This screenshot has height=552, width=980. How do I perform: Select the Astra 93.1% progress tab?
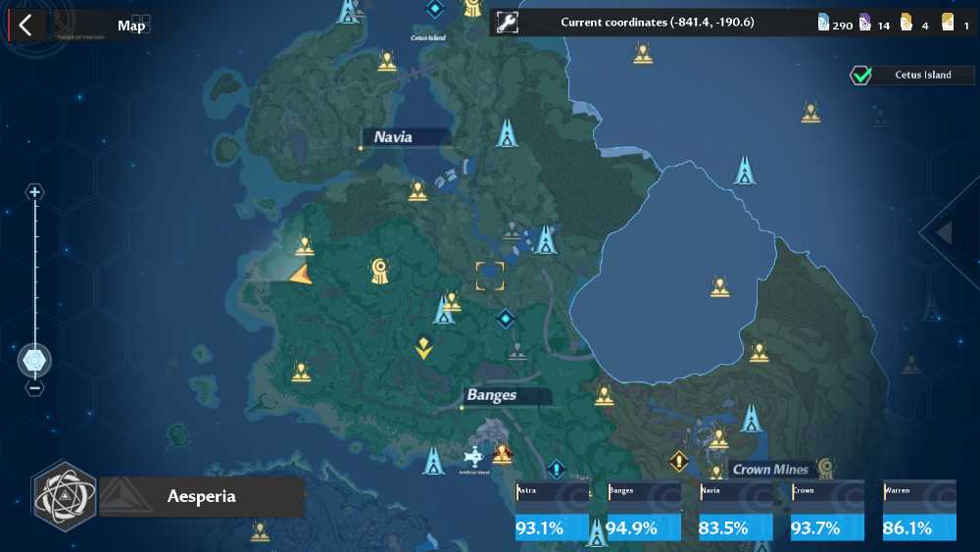click(x=552, y=510)
